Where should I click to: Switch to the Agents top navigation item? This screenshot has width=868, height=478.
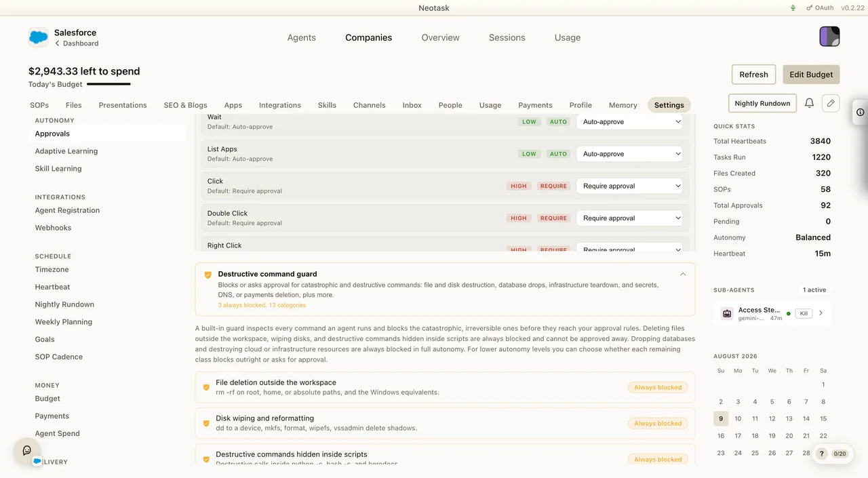click(302, 38)
